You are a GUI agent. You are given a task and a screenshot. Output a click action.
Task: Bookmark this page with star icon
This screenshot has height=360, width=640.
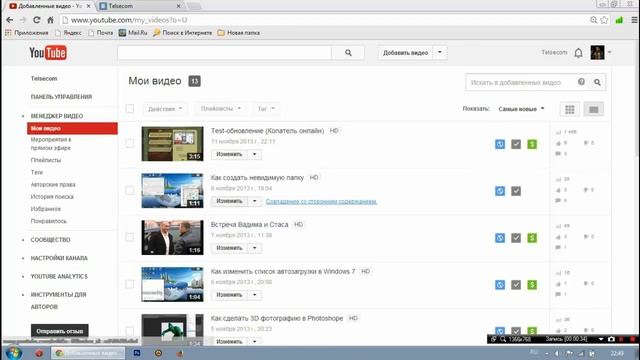[x=604, y=20]
